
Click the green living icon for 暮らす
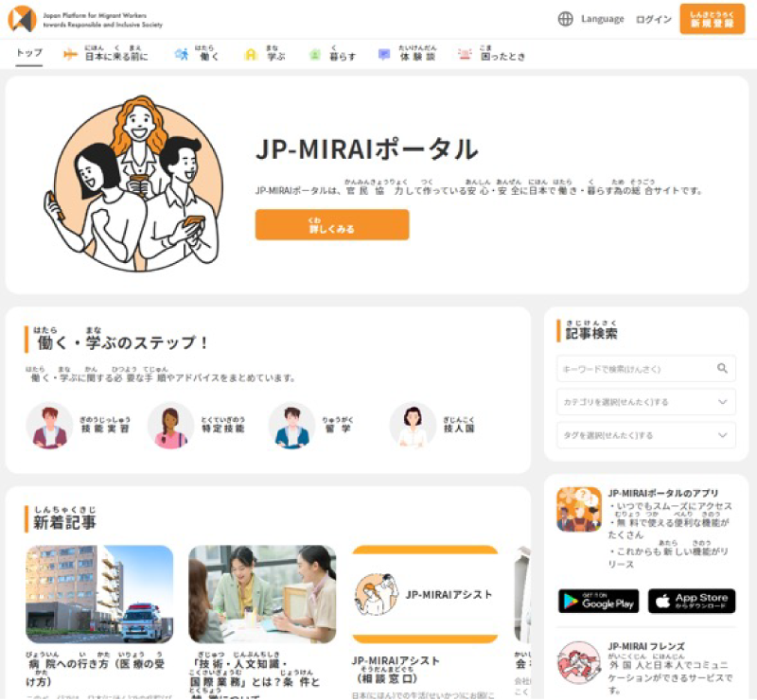315,54
